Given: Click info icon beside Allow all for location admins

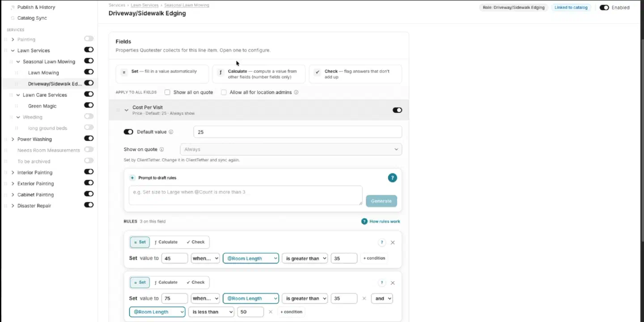Looking at the screenshot, I should (x=296, y=92).
